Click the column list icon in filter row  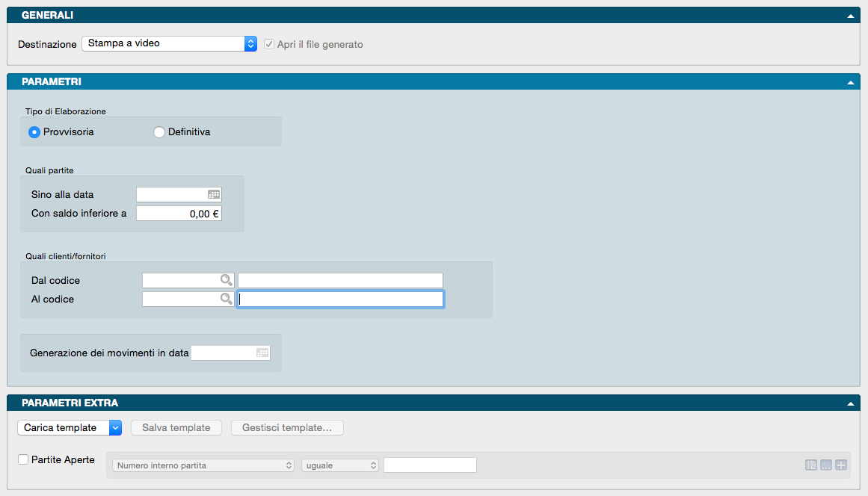[811, 465]
